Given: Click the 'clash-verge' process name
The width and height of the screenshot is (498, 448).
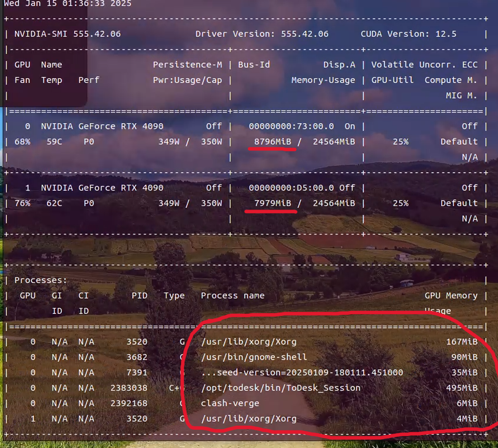Looking at the screenshot, I should pos(230,403).
